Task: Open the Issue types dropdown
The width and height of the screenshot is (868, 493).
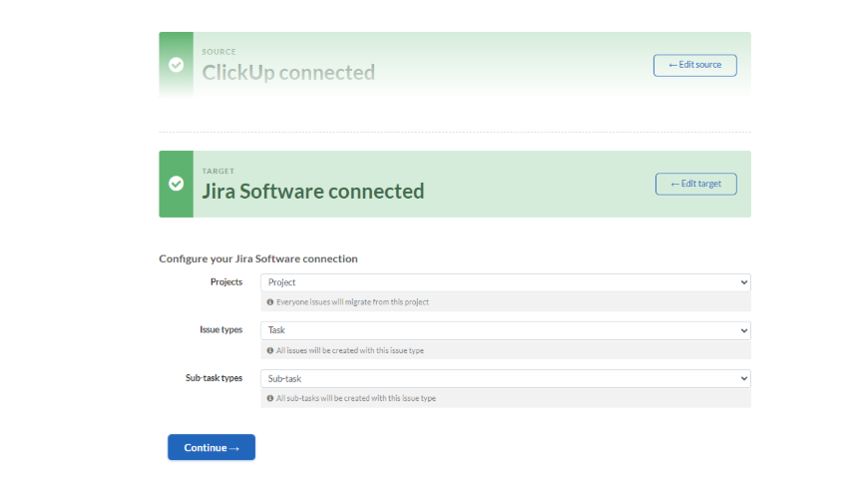Action: 506,330
